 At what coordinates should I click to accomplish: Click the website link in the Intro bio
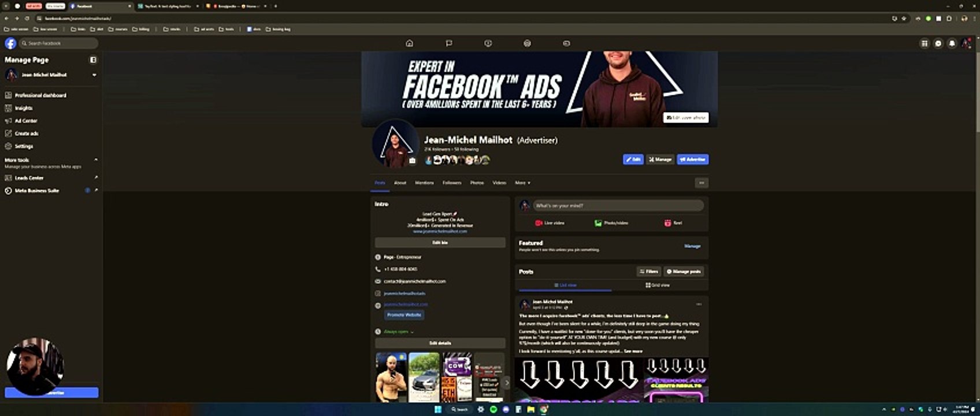tap(440, 231)
